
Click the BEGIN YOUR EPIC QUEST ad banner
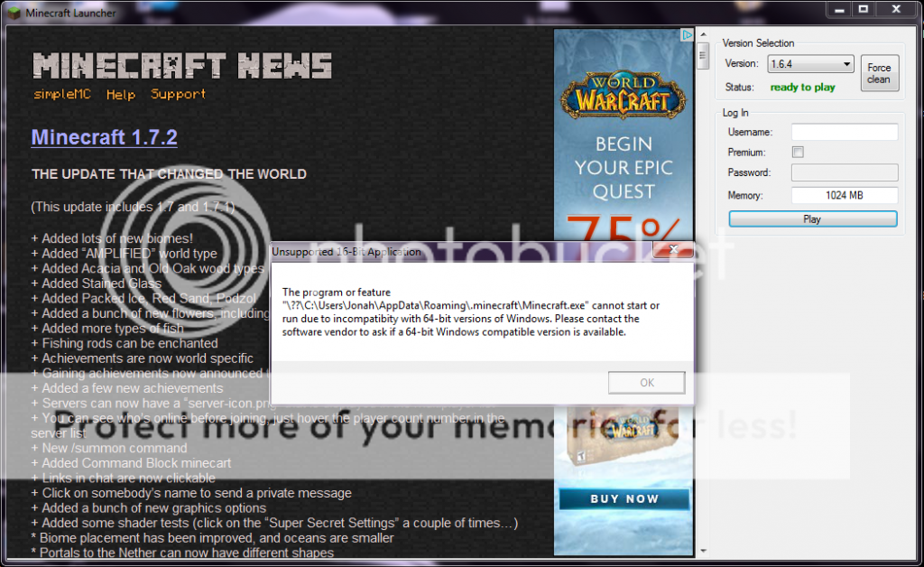[623, 167]
